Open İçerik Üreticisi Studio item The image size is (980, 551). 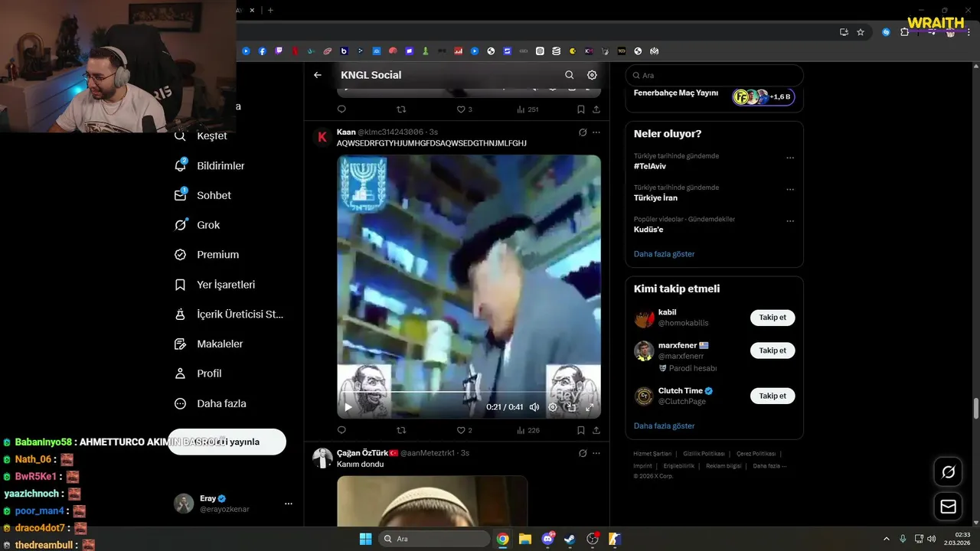pos(229,315)
